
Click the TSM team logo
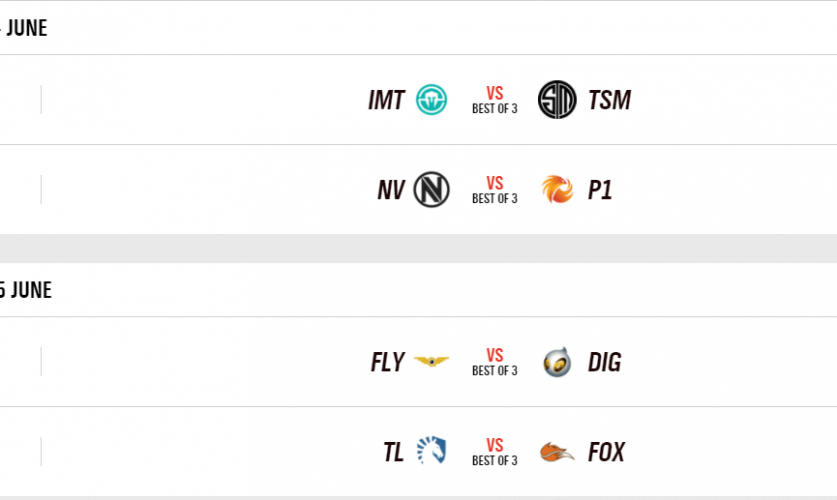(557, 100)
